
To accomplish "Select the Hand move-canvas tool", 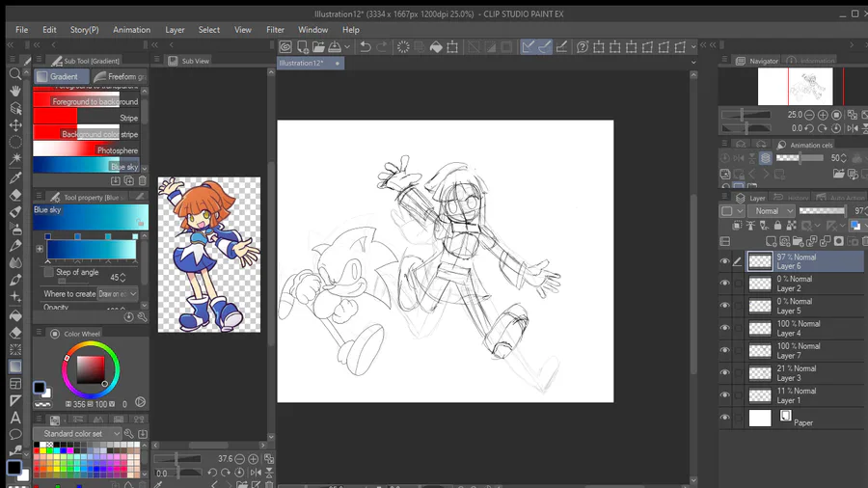I will pyautogui.click(x=15, y=91).
